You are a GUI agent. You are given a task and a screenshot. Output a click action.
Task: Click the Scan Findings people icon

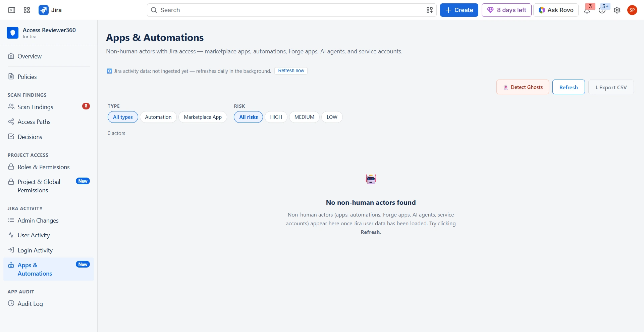(x=11, y=106)
